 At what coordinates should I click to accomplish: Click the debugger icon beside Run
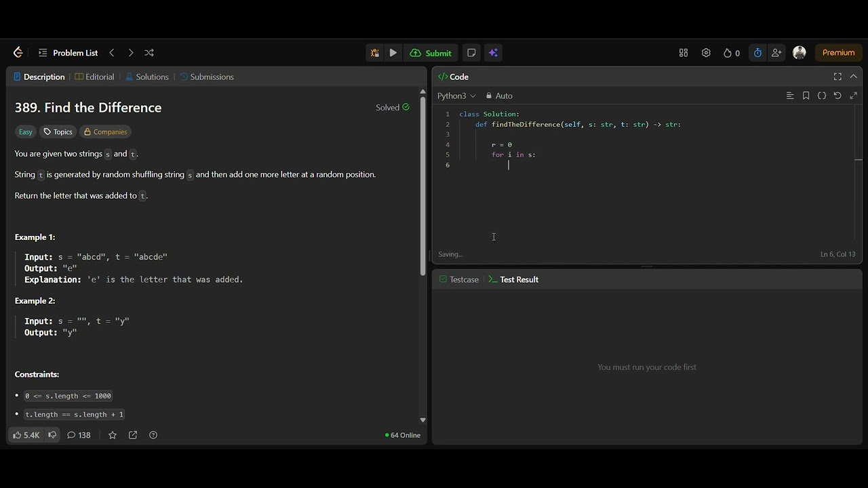point(374,53)
